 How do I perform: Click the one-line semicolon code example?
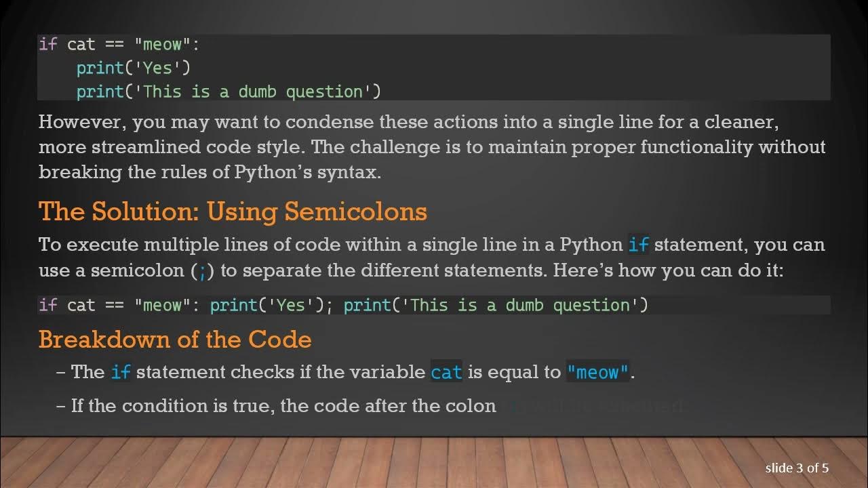tap(343, 305)
